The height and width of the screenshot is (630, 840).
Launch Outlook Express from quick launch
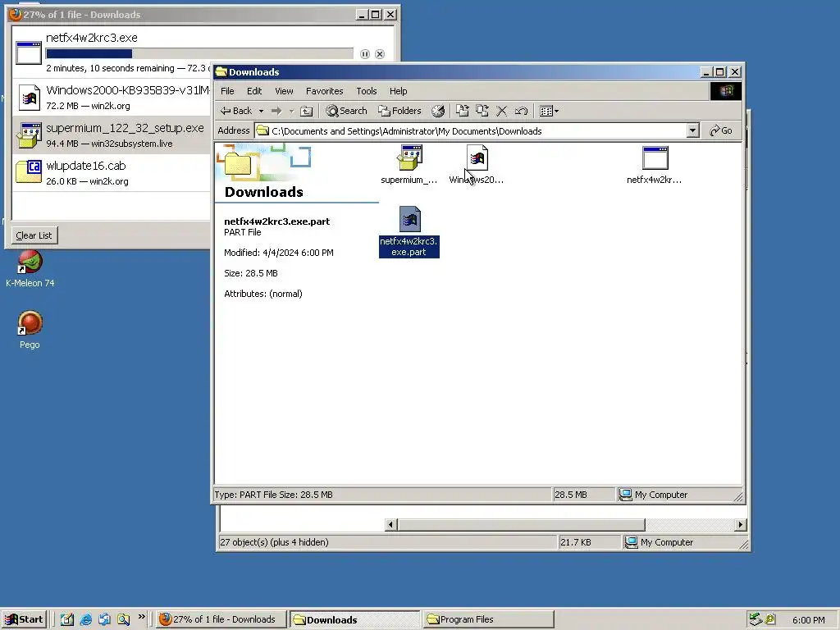(x=104, y=619)
